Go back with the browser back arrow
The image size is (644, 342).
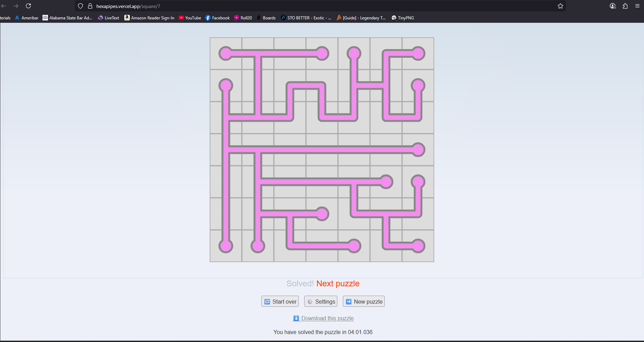click(4, 6)
